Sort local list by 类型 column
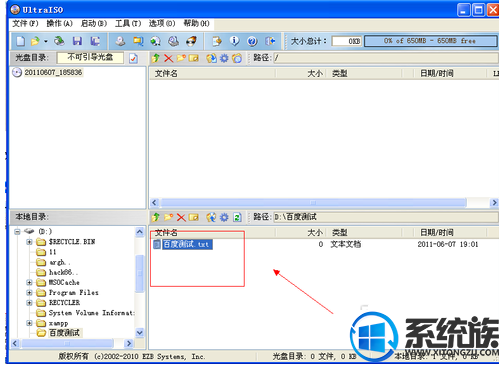 tap(365, 232)
